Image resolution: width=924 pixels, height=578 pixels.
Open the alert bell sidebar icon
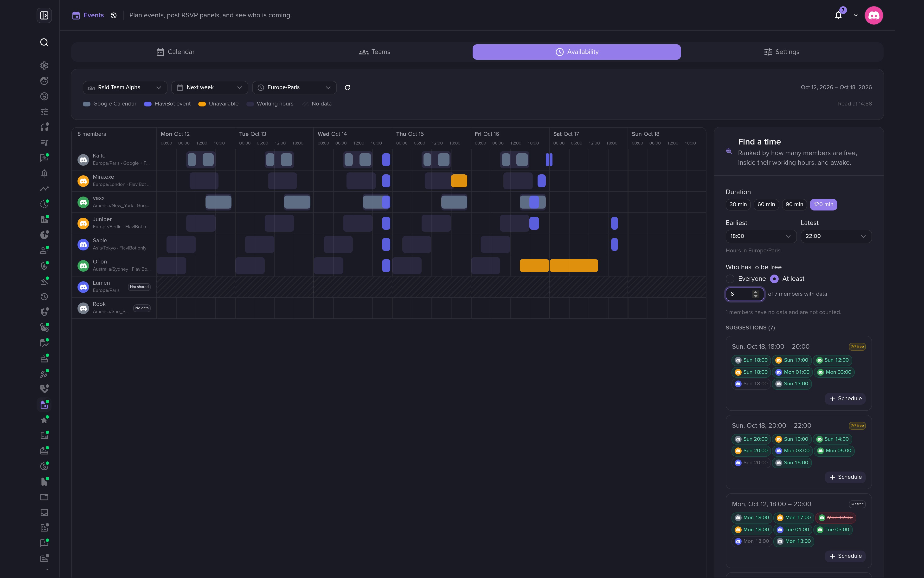point(44,174)
